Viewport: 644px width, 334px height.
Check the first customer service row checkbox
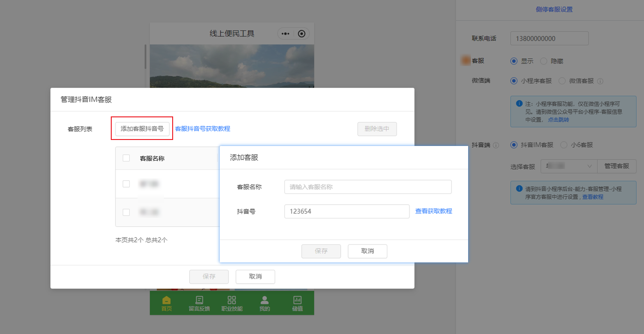(x=126, y=184)
